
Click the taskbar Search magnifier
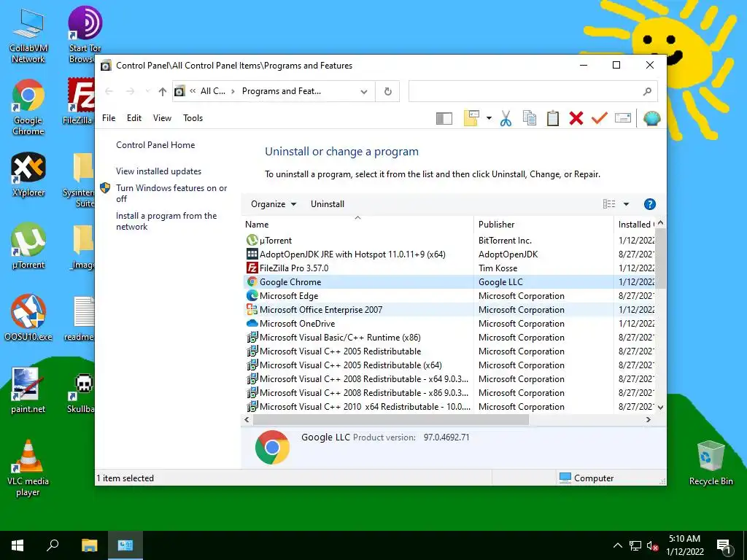coord(53,545)
